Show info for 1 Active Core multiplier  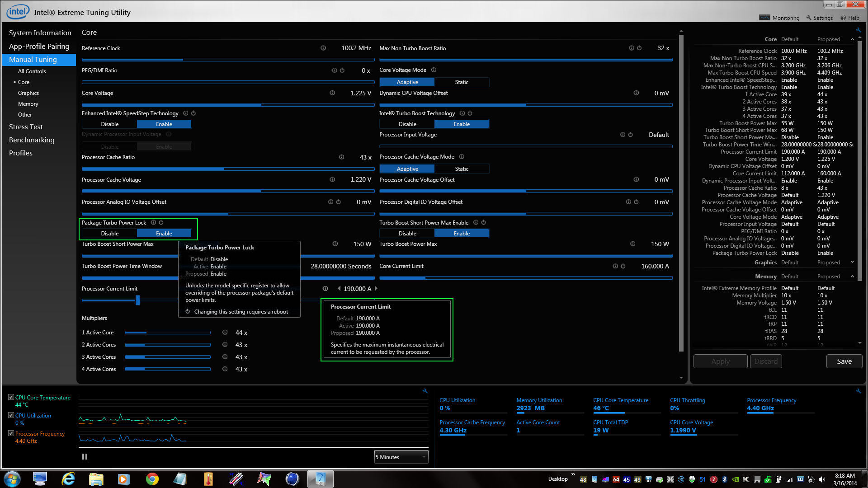click(x=225, y=333)
